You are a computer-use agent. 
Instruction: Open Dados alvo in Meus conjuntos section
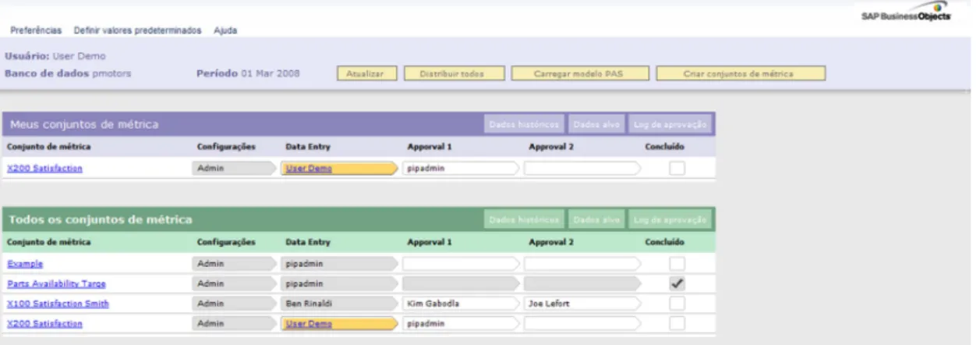click(596, 124)
